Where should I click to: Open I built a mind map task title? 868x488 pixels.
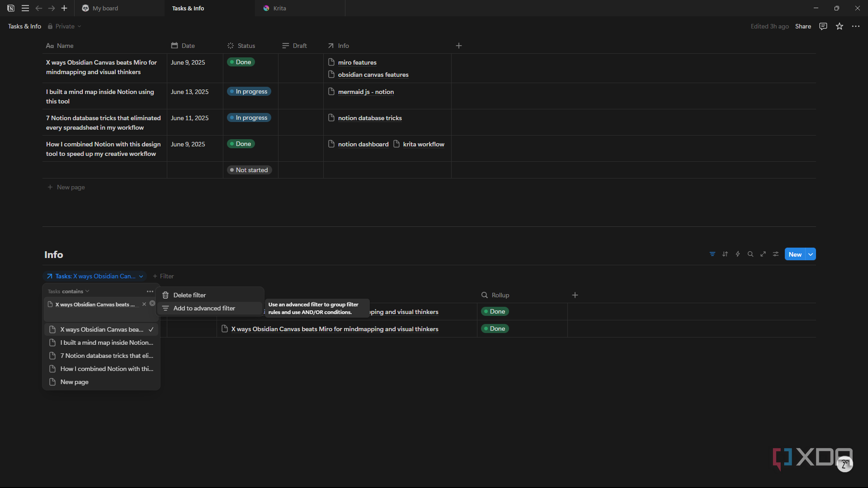tap(100, 96)
